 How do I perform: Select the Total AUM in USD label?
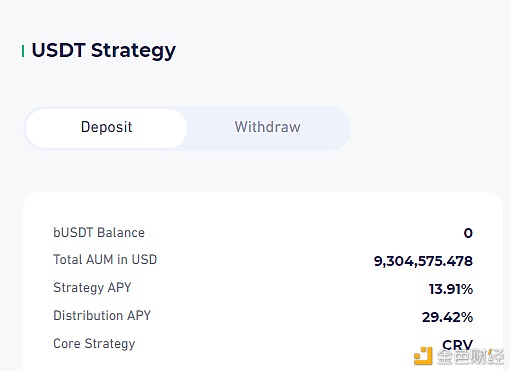[105, 260]
